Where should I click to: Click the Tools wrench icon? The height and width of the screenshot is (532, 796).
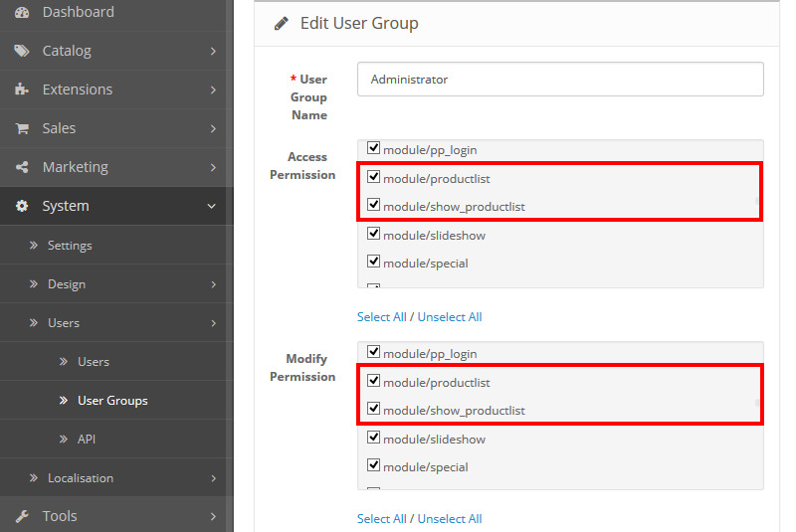[22, 516]
